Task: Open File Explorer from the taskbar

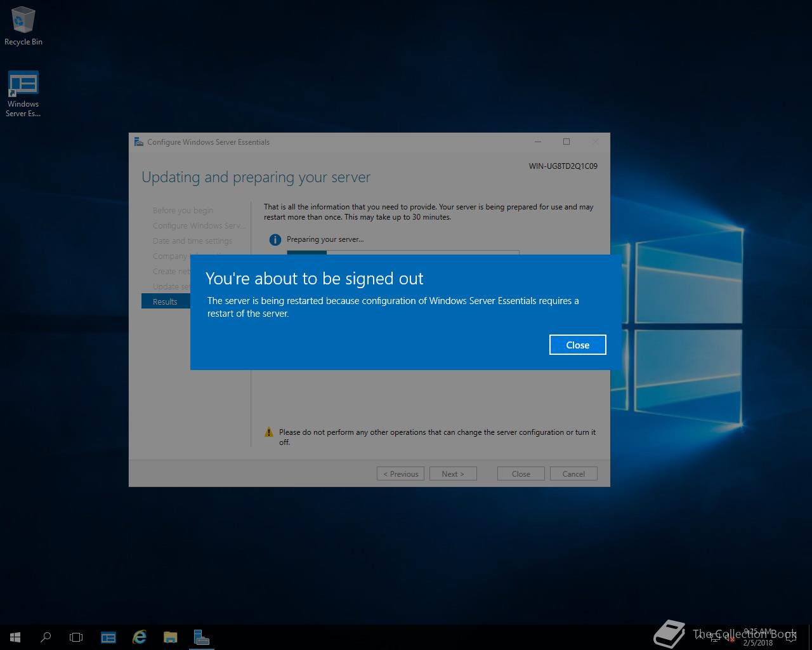Action: pyautogui.click(x=170, y=637)
